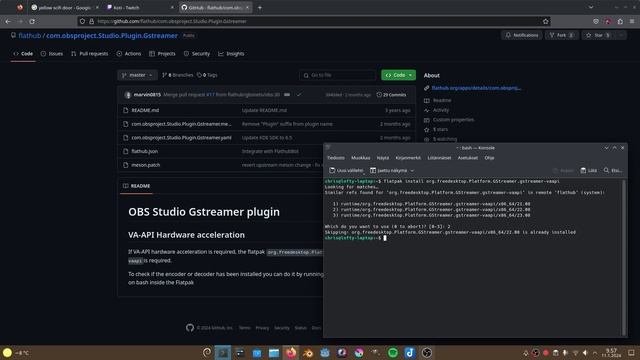Open the flathub.json file
Viewport: 640px width, 360px height.
click(x=144, y=151)
